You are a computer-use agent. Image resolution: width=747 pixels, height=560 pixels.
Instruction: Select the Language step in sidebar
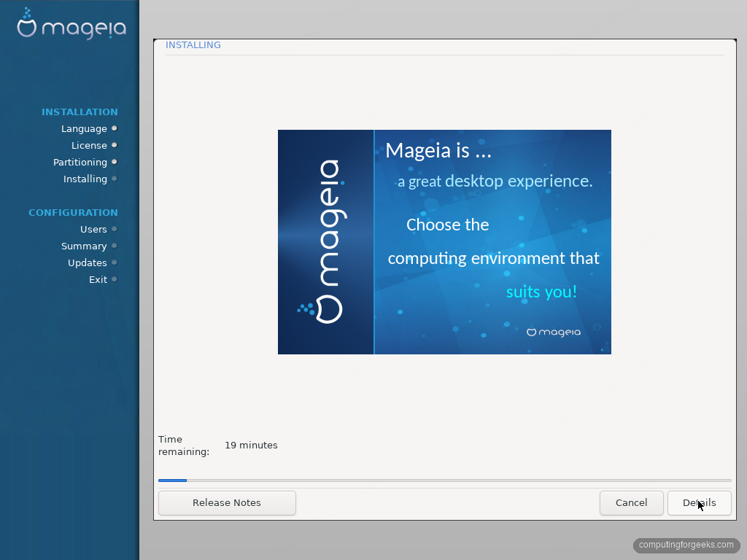coord(84,128)
